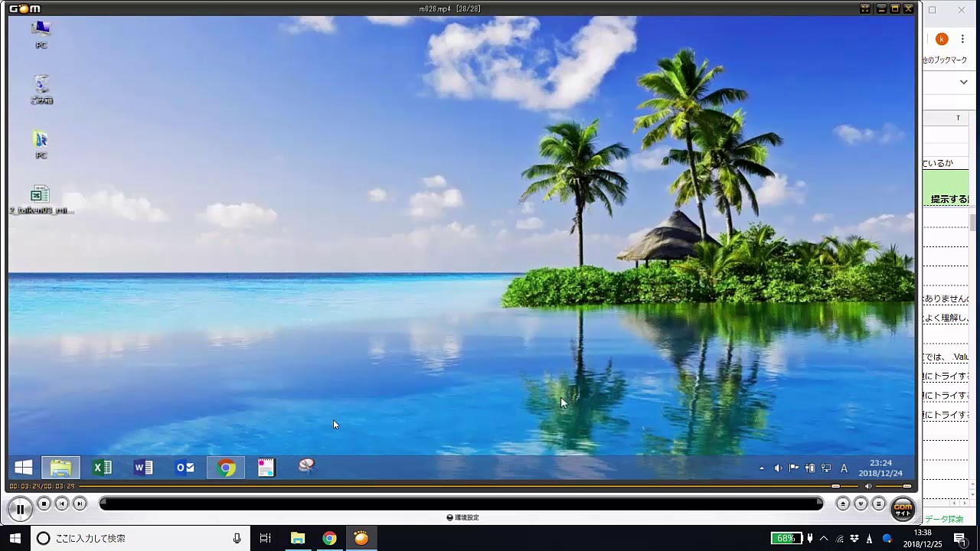Select the データ探索 sheet tab
This screenshot has width=980, height=551.
click(x=943, y=519)
